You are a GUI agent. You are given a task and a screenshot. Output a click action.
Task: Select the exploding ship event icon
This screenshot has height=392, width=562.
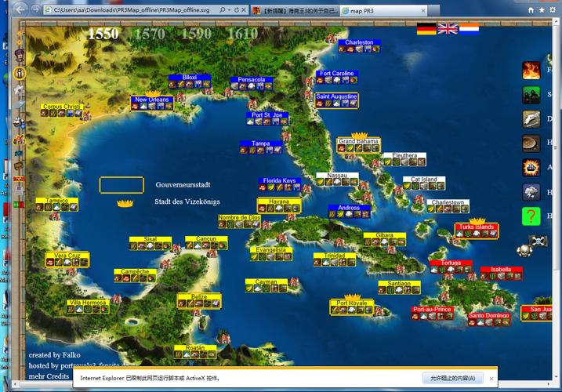point(531,168)
